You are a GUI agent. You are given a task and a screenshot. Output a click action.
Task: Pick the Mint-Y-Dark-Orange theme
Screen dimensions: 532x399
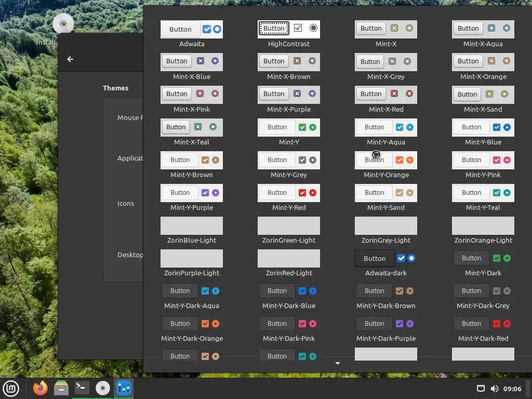pos(192,329)
